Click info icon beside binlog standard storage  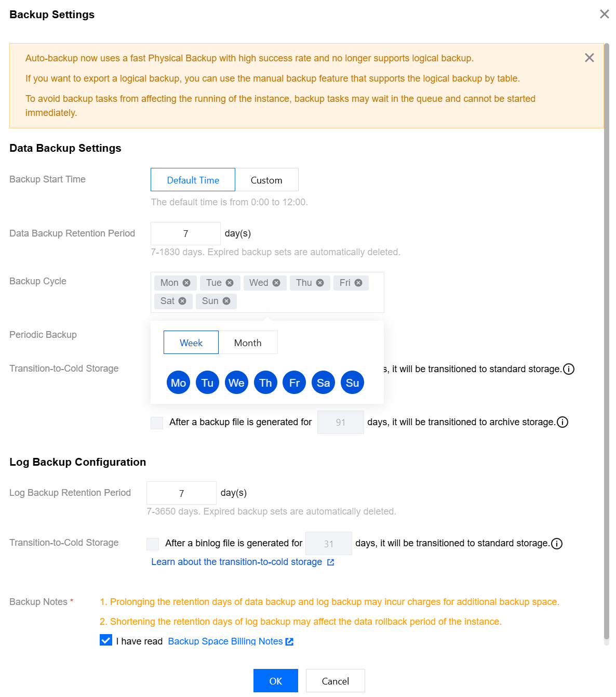click(x=557, y=544)
